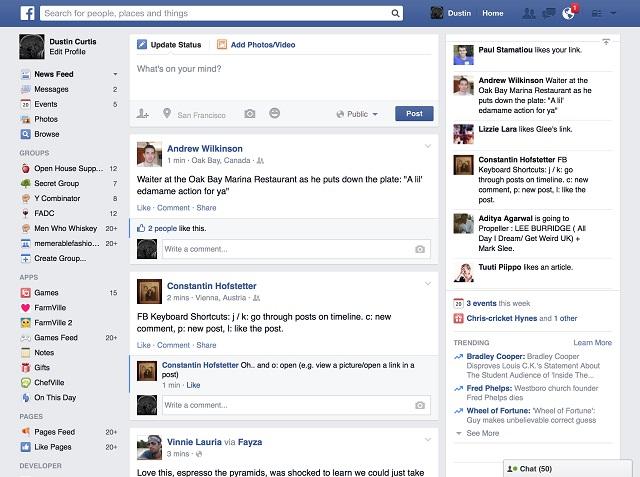The width and height of the screenshot is (640, 477).
Task: Click the Photos sidebar icon
Action: (25, 119)
